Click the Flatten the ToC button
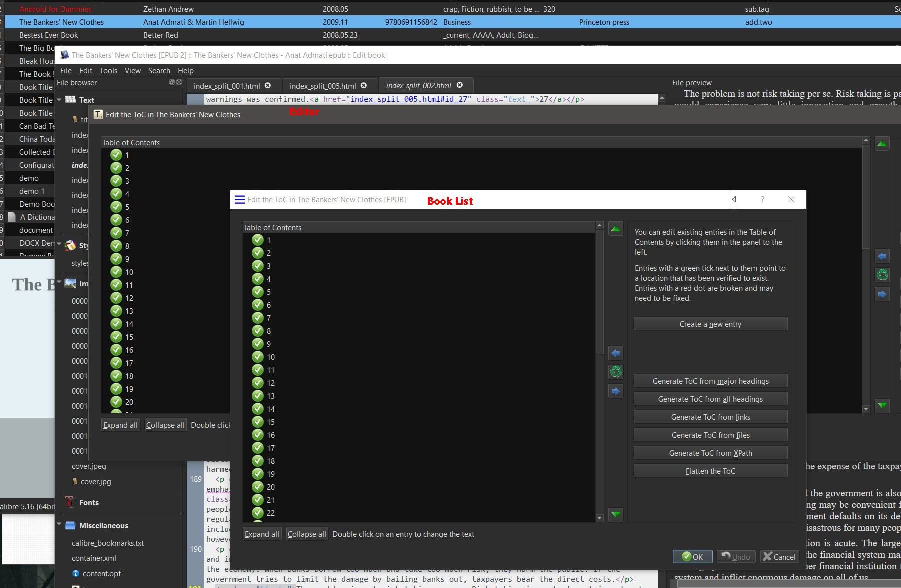901x588 pixels. [710, 471]
